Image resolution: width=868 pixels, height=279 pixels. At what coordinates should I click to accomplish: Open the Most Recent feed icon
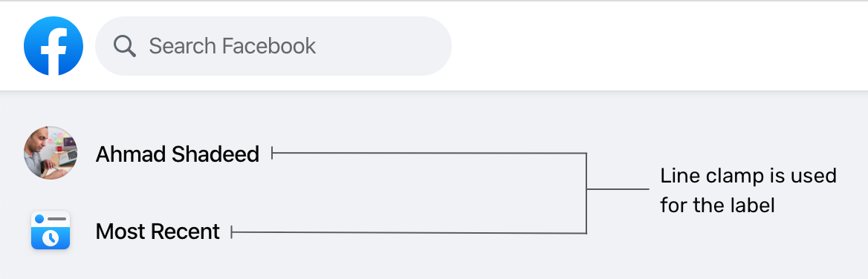[x=51, y=230]
